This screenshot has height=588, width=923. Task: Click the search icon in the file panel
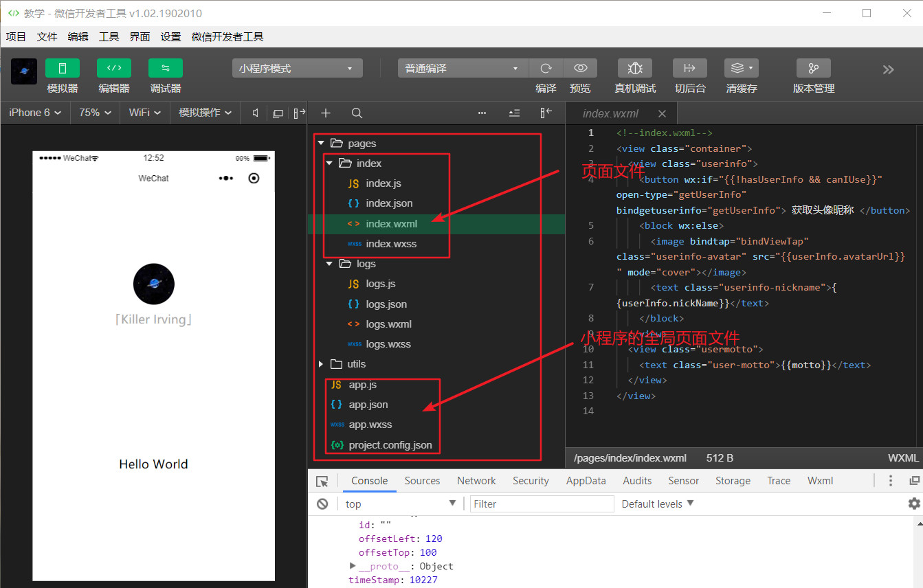click(357, 113)
